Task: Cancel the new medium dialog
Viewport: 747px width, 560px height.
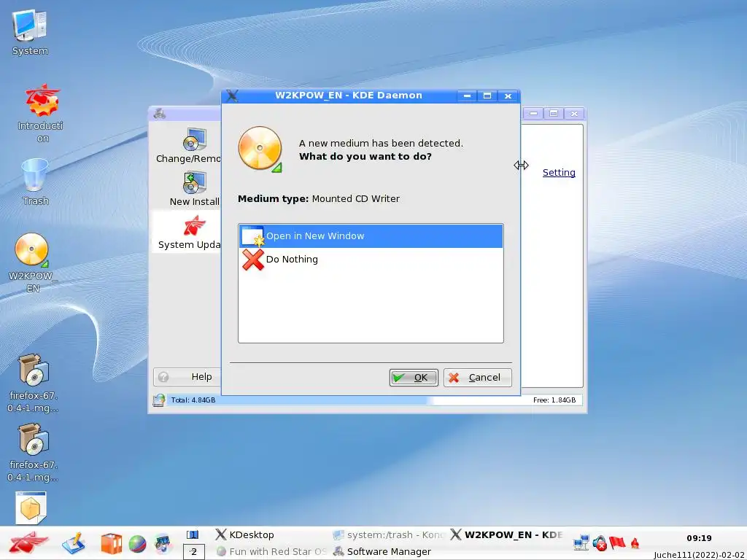Action: click(x=477, y=378)
